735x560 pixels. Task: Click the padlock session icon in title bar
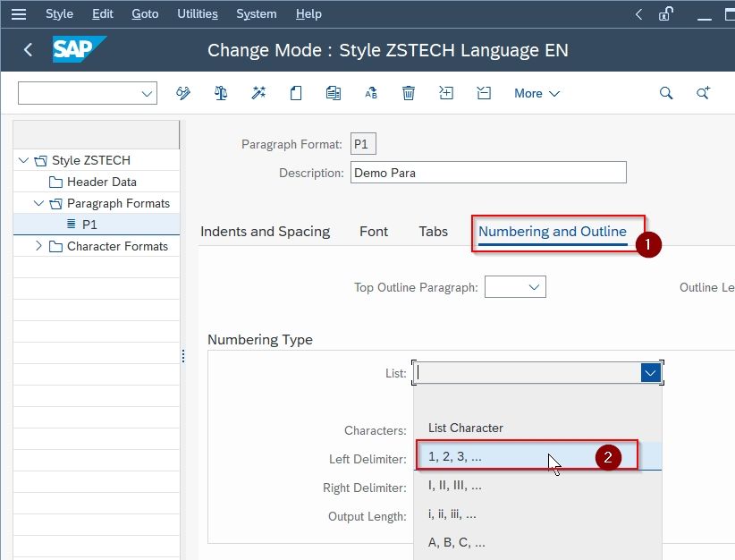666,13
